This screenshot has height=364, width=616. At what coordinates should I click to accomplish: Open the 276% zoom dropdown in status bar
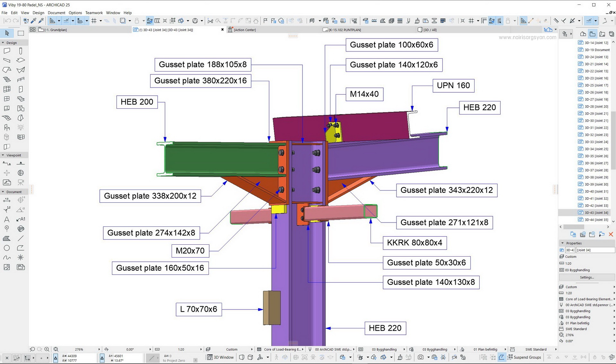click(x=79, y=349)
